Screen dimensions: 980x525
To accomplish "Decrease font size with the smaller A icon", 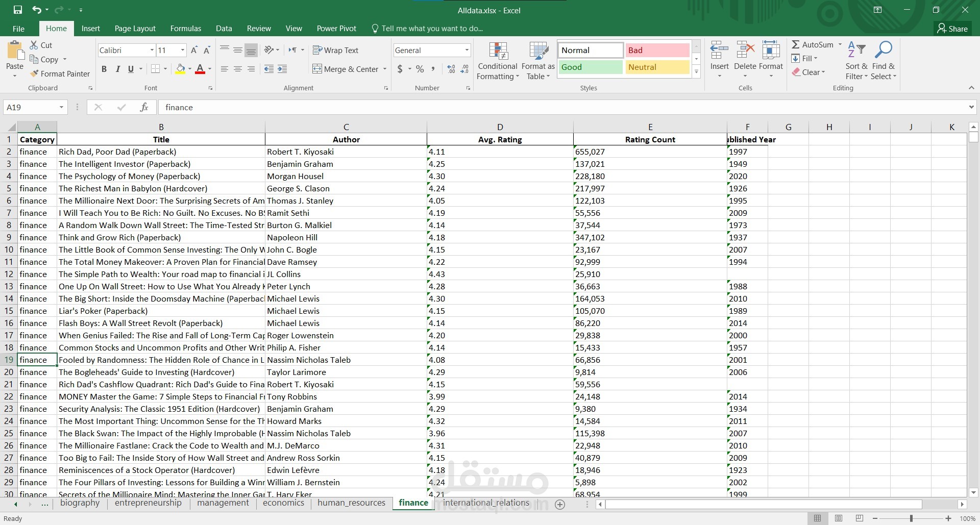I will [x=207, y=50].
